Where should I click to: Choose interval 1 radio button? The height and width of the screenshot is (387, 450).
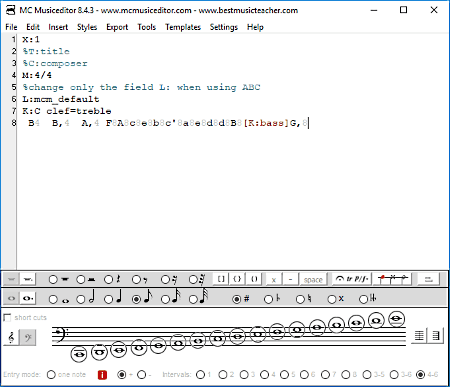point(200,375)
